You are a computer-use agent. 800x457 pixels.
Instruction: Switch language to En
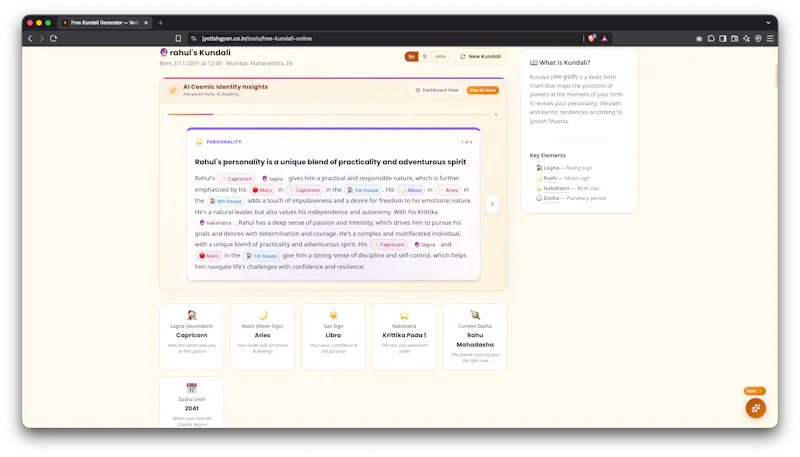(411, 57)
